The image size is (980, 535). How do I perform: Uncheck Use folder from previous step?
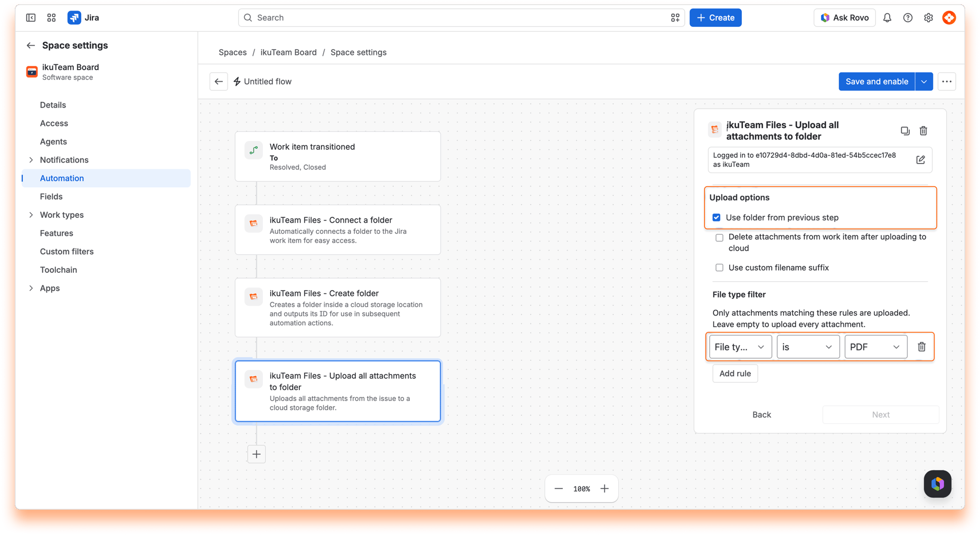click(717, 217)
